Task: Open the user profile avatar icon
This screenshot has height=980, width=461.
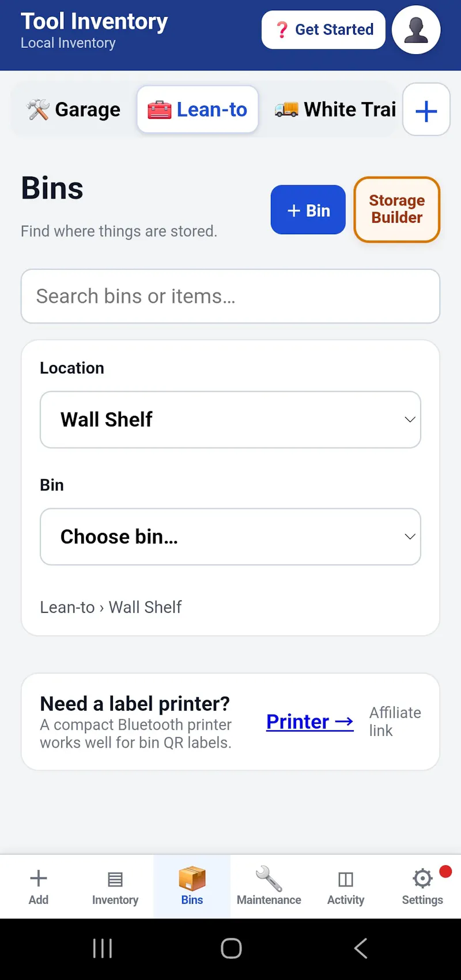Action: click(416, 30)
